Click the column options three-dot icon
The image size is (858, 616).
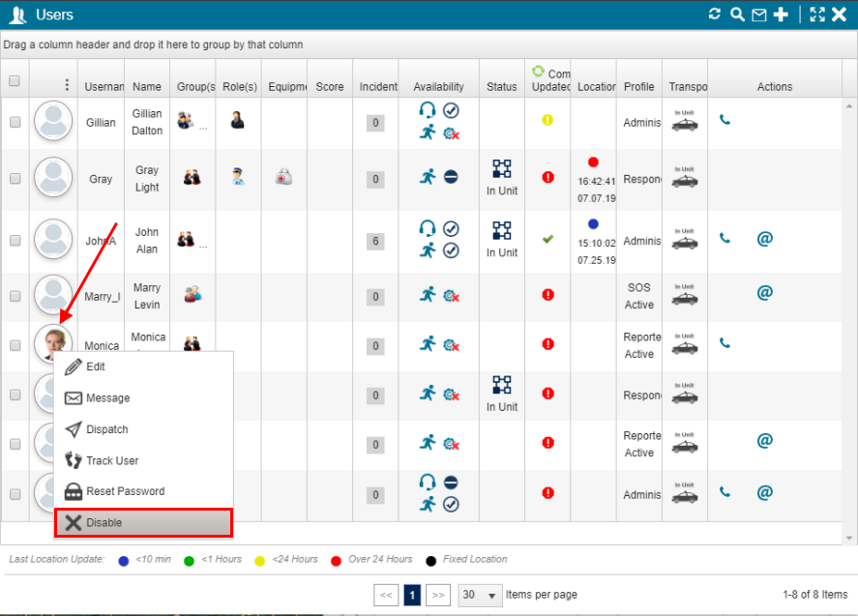(x=67, y=85)
